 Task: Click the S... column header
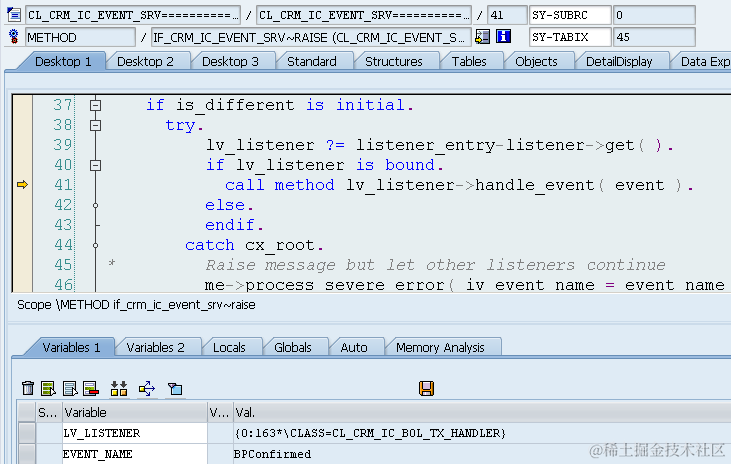tap(49, 413)
